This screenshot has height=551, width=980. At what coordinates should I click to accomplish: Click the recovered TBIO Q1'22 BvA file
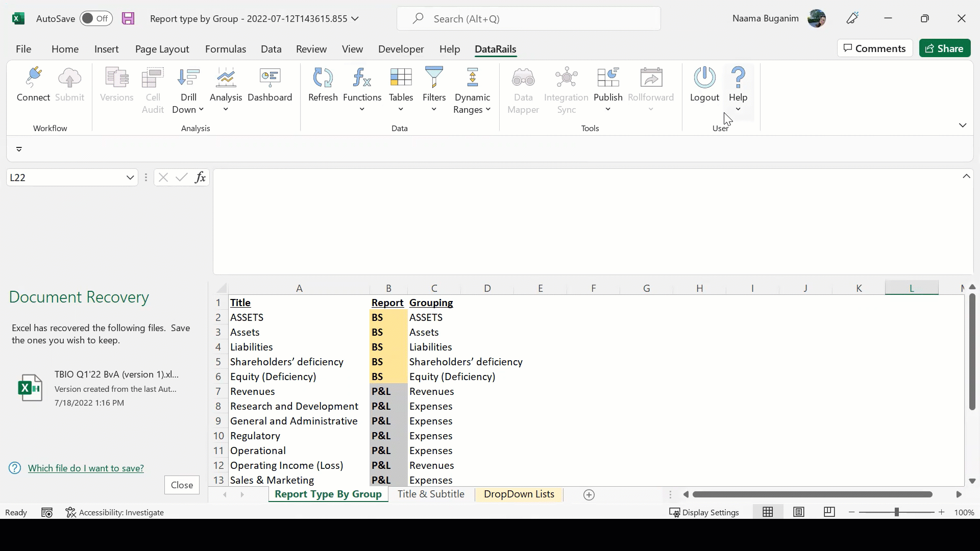(100, 388)
